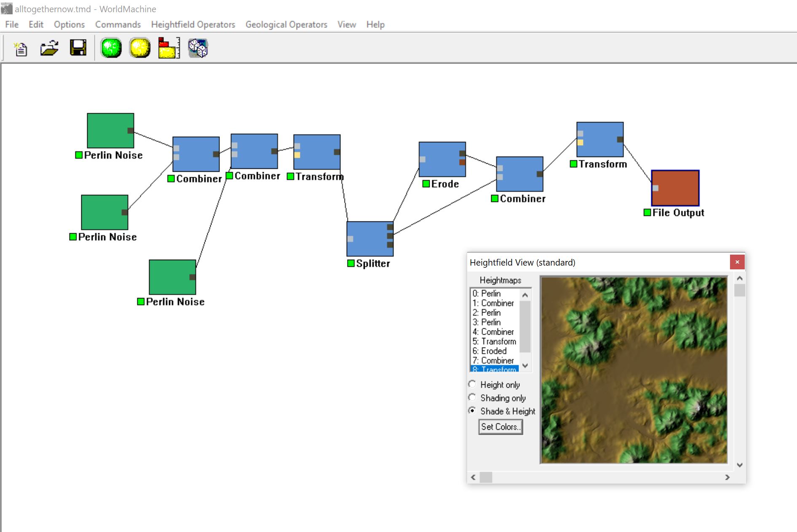Click the floppy disk save icon
797x532 pixels.
coord(78,48)
